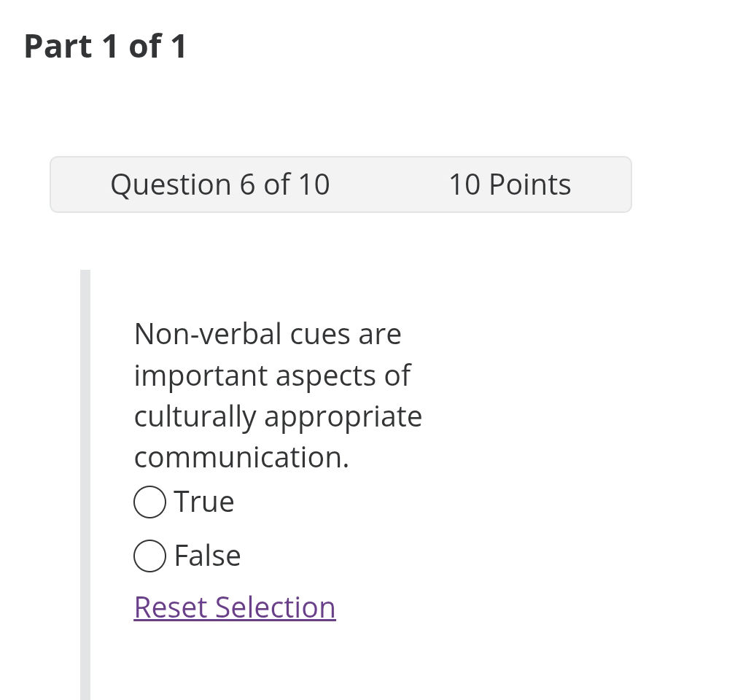Click the 10 Points label
The height and width of the screenshot is (700, 735).
tap(510, 184)
